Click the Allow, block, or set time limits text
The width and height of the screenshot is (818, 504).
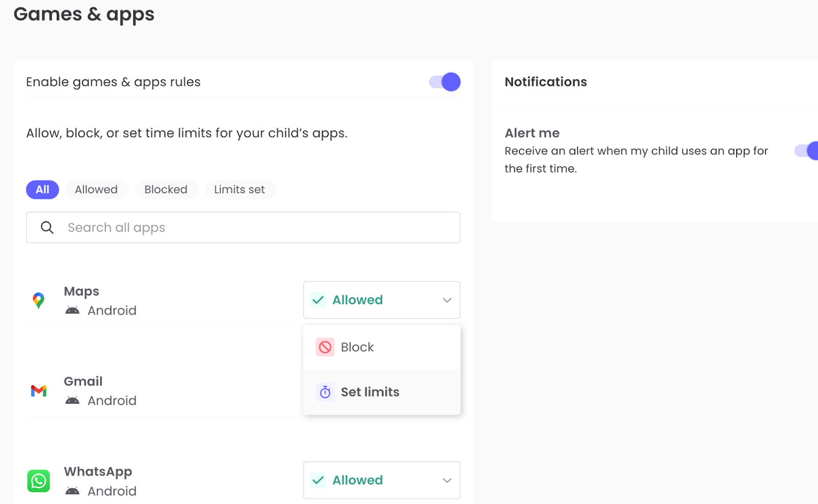(187, 133)
